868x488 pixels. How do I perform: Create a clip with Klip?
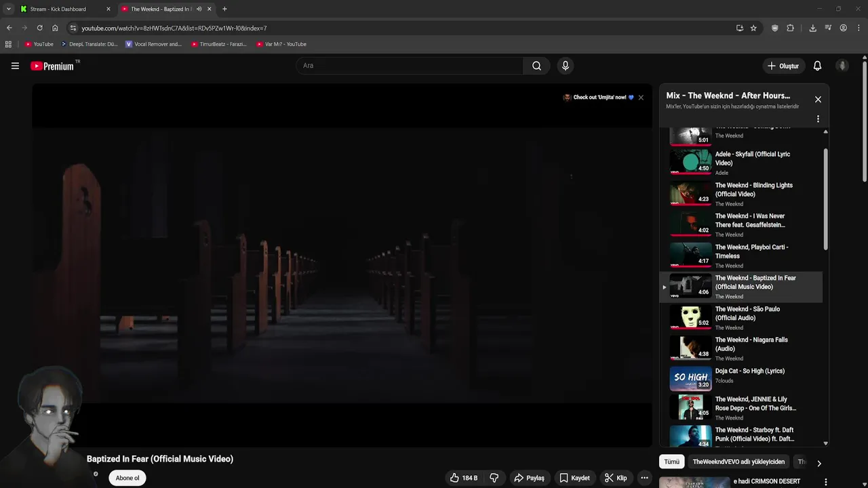coord(616,478)
